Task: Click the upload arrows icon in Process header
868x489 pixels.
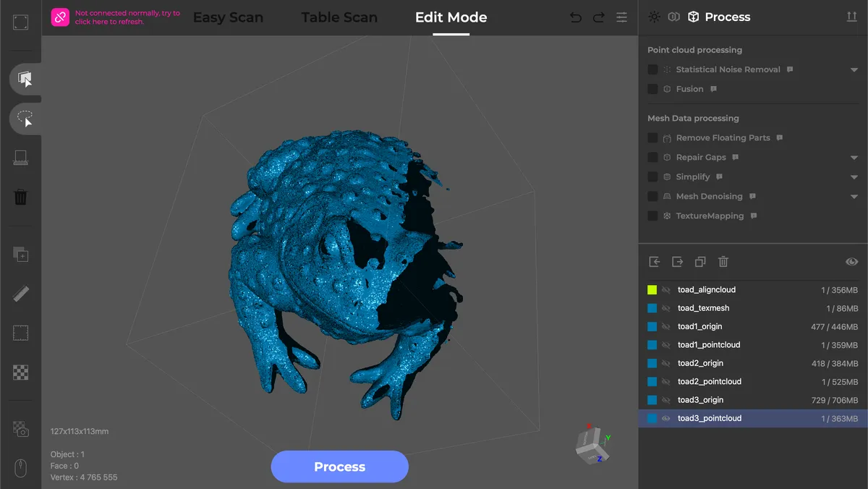Action: point(851,17)
